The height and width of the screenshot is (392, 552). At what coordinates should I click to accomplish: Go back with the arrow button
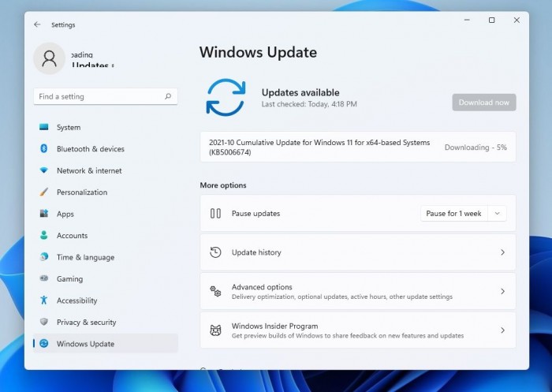(x=37, y=24)
